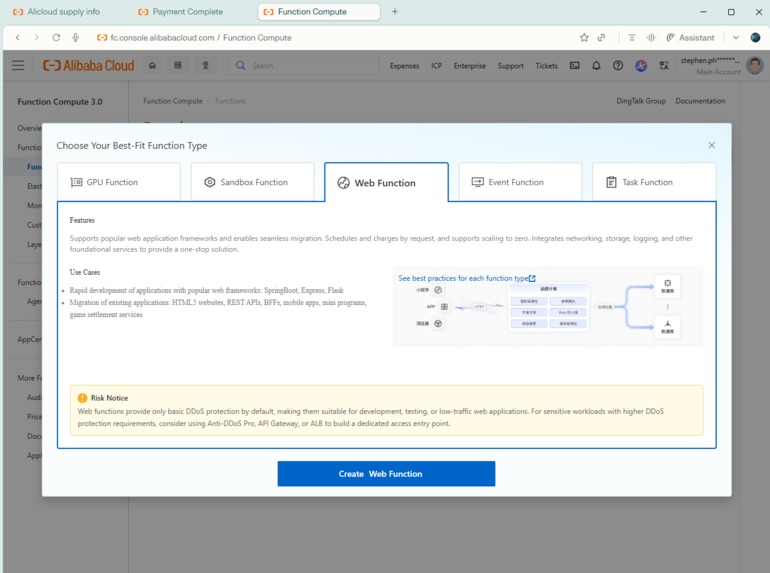Open the DingTalk Group link

point(641,101)
